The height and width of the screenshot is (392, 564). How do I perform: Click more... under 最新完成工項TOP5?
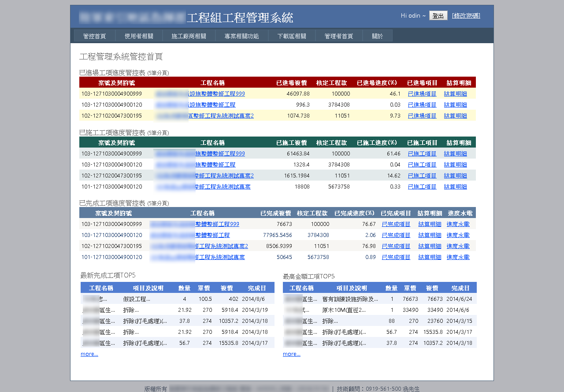(89, 354)
